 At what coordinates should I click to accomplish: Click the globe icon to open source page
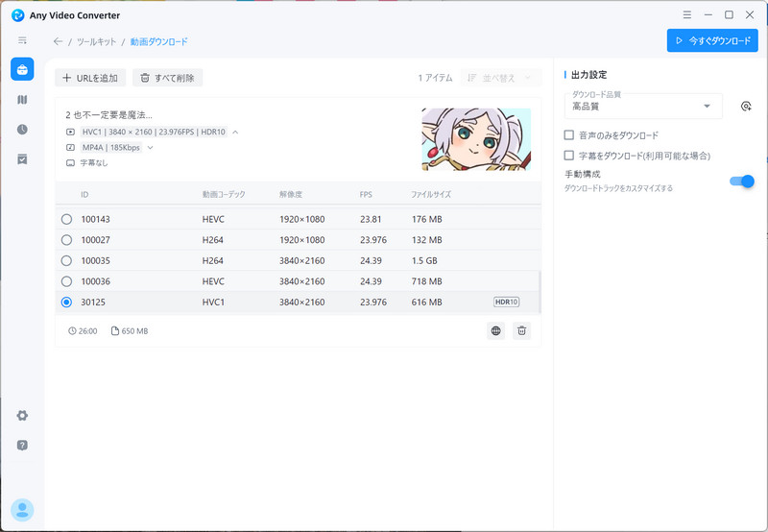click(495, 330)
